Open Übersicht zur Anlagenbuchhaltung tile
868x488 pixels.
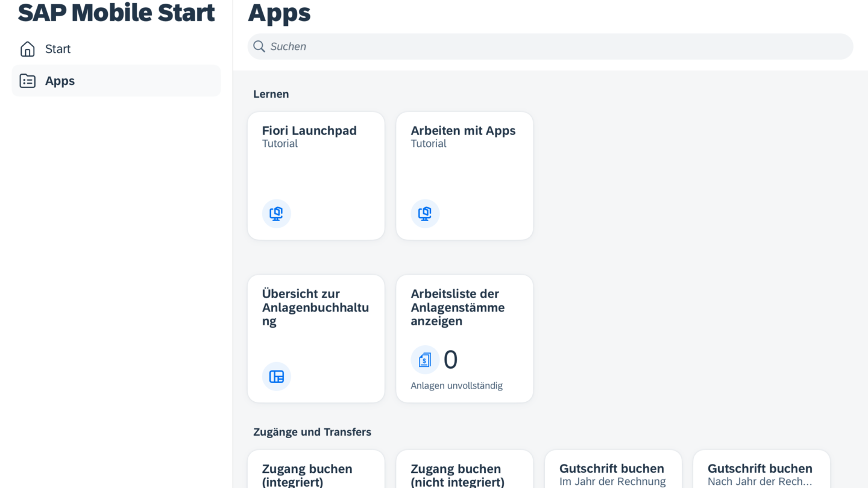tap(316, 337)
